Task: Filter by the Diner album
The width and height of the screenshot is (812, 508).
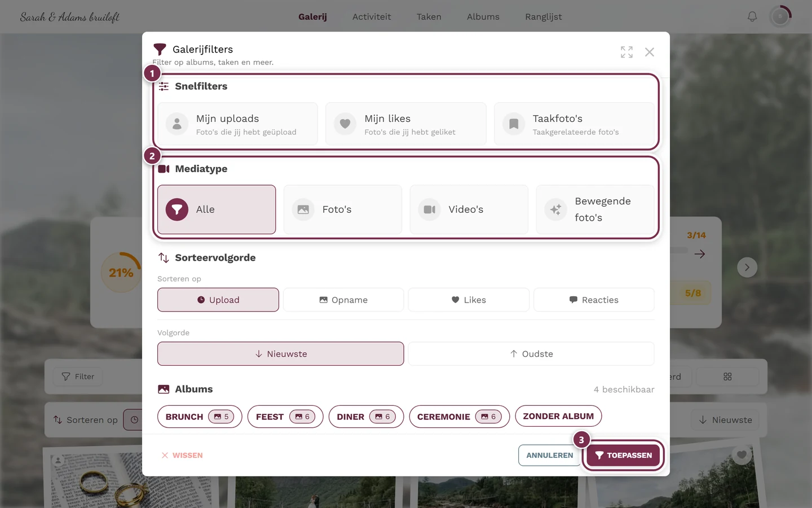Action: pyautogui.click(x=366, y=417)
